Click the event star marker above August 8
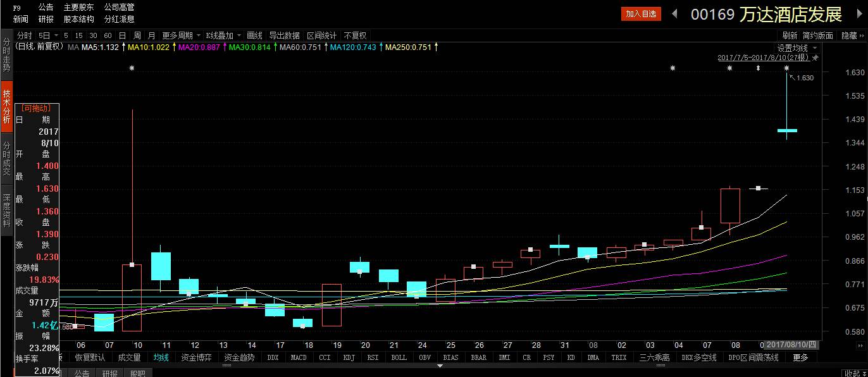The width and height of the screenshot is (868, 377). tap(730, 68)
